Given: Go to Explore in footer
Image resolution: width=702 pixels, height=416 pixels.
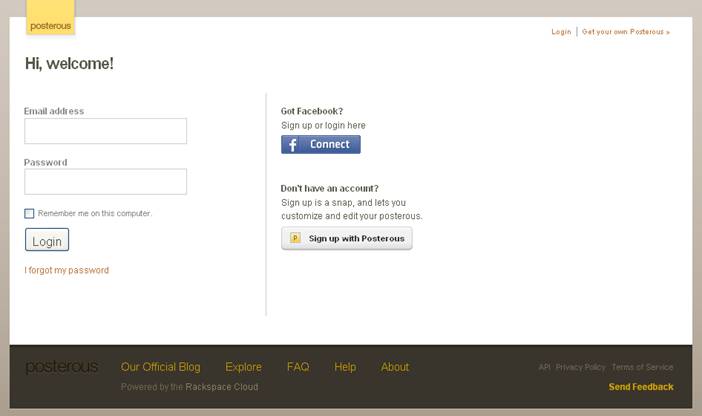Looking at the screenshot, I should 244,367.
